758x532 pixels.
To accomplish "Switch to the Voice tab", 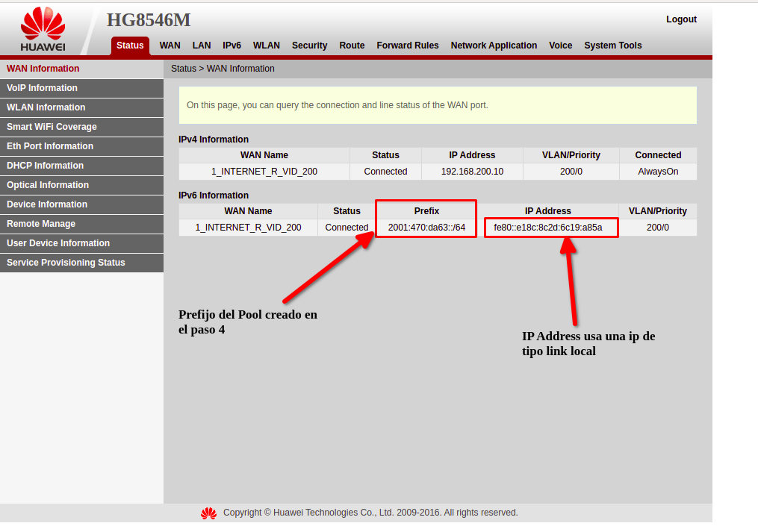I will coord(560,46).
